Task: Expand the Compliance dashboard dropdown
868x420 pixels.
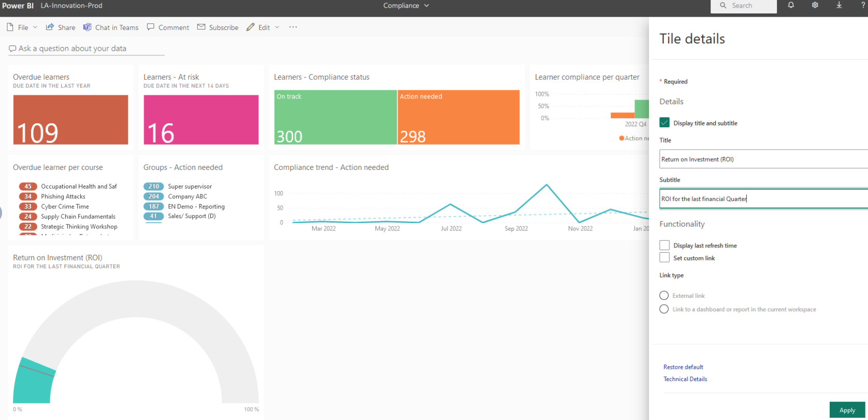Action: pyautogui.click(x=406, y=6)
